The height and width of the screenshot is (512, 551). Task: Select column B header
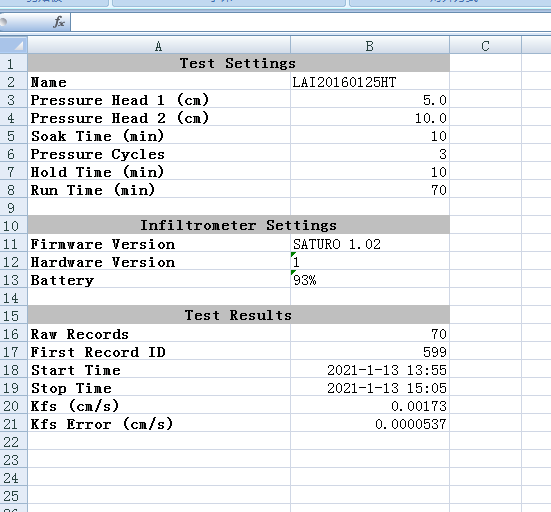pos(370,46)
